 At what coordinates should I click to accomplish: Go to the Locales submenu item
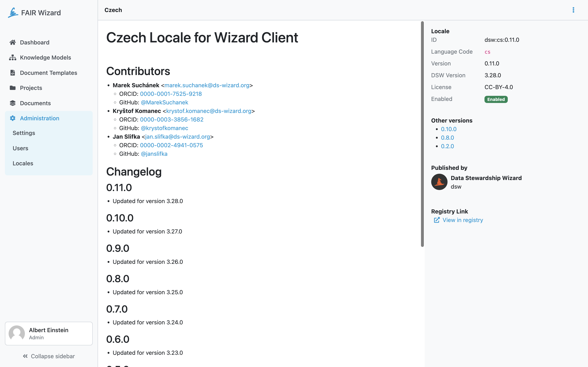(x=23, y=163)
